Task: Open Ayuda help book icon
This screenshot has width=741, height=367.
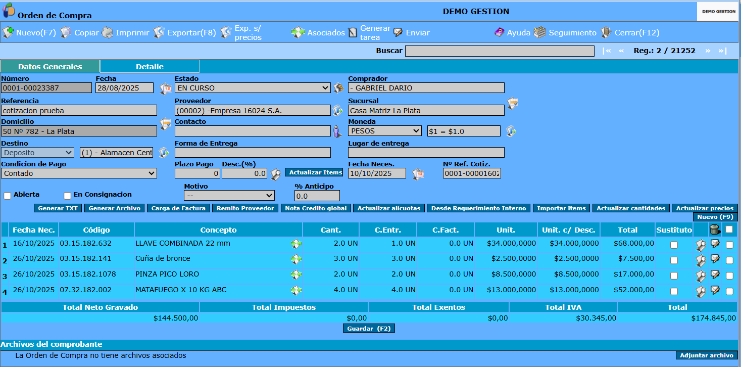Action: 500,33
